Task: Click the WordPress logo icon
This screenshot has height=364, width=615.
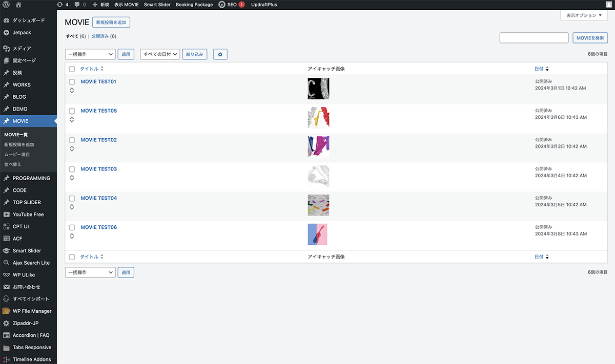Action: point(6,5)
